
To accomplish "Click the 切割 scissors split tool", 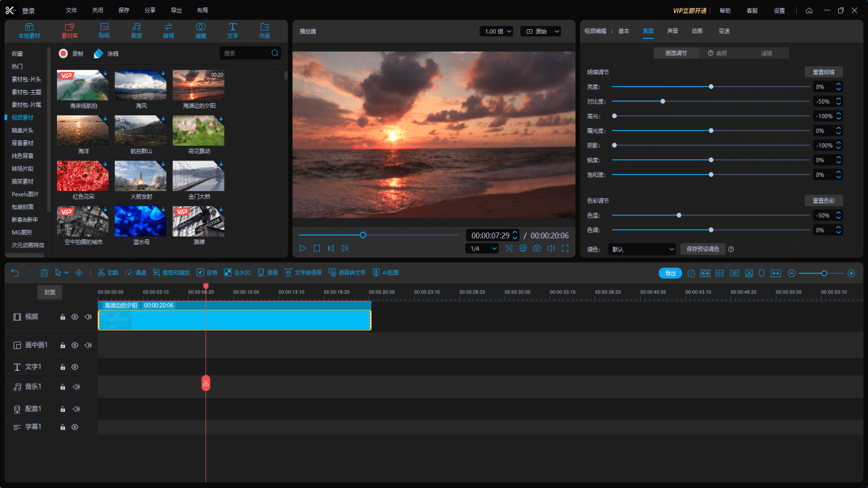I will [108, 272].
